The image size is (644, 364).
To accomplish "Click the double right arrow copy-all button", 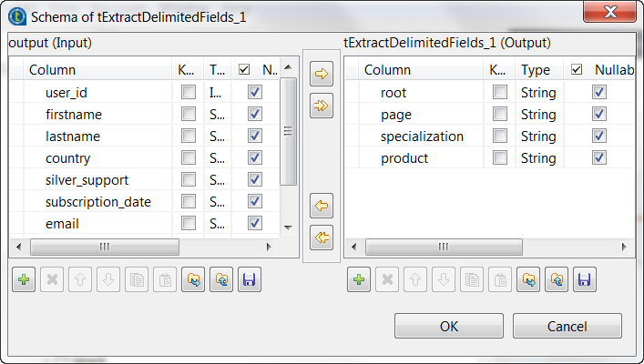I will tap(322, 106).
